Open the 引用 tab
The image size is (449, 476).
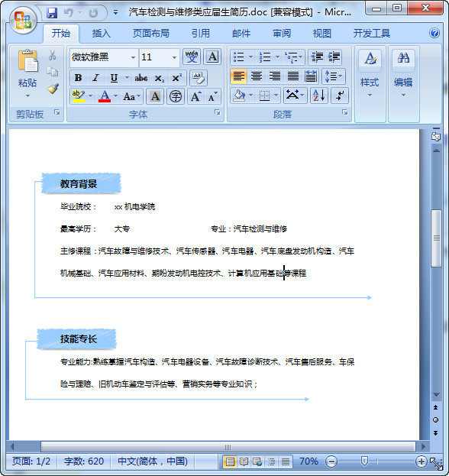(201, 33)
